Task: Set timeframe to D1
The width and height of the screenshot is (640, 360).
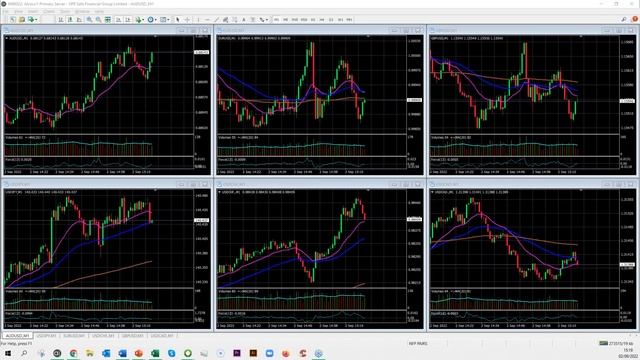Action: click(x=331, y=19)
